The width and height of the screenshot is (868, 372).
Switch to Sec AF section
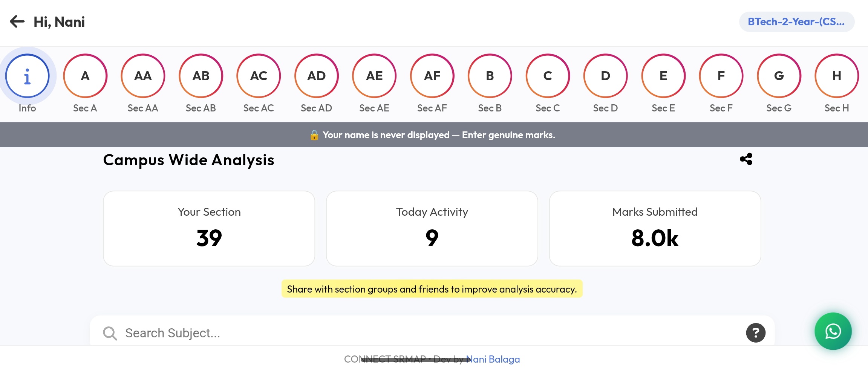432,76
